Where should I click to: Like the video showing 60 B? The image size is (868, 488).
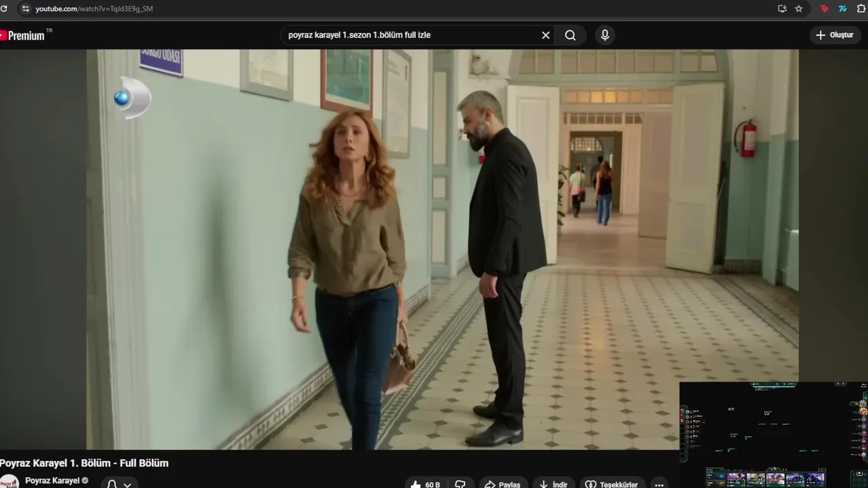(426, 484)
